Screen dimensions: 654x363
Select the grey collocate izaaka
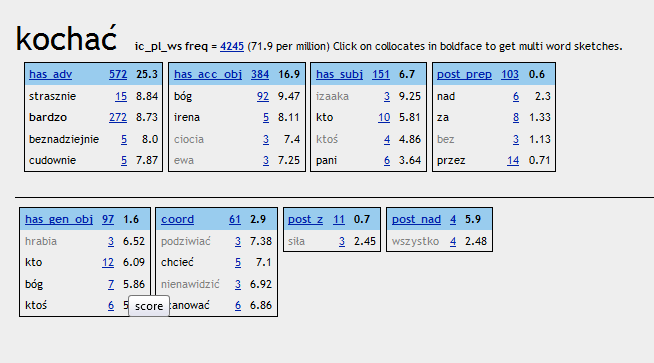tap(332, 96)
